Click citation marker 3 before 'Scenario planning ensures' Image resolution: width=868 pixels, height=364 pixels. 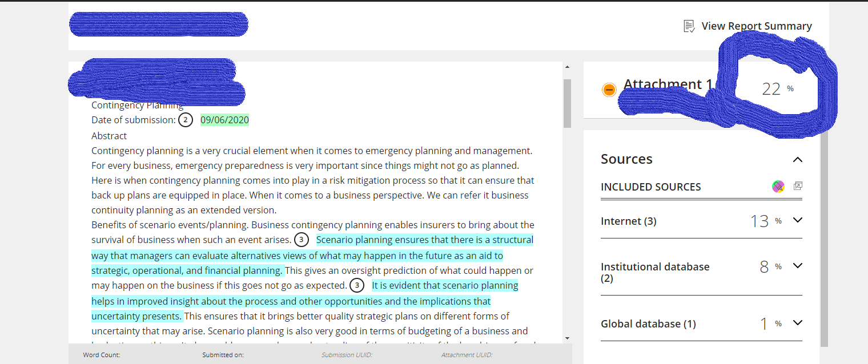[x=302, y=240]
